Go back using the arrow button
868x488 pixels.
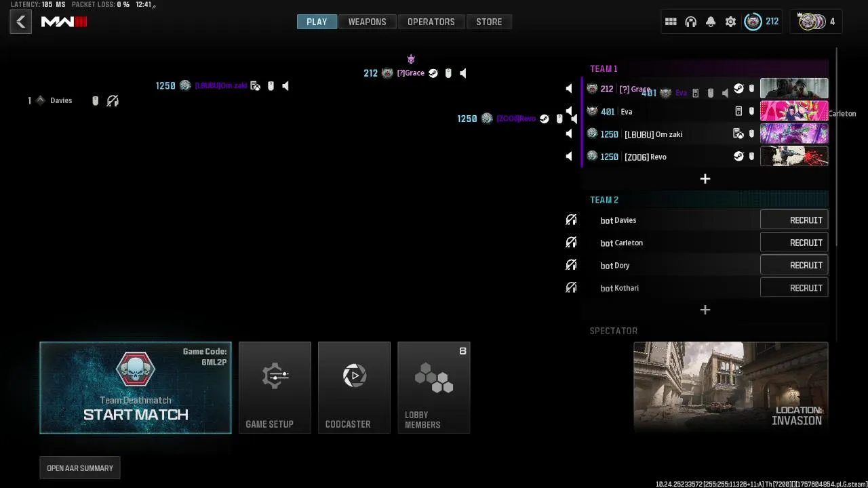click(x=20, y=22)
